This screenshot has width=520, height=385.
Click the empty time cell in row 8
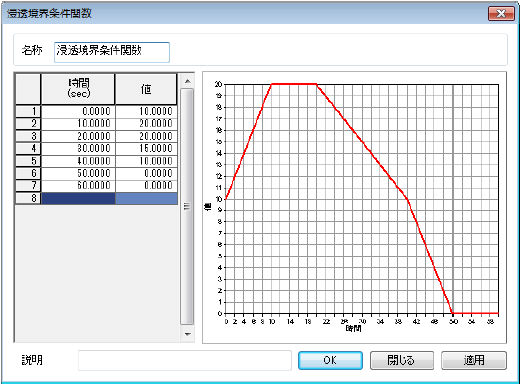coord(78,198)
